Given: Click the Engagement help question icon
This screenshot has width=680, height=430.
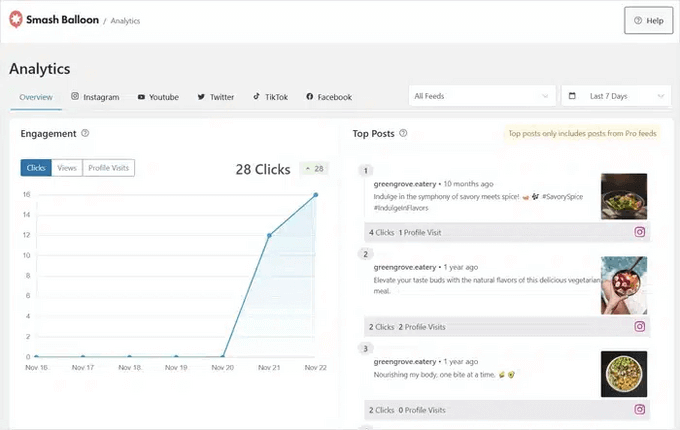Looking at the screenshot, I should [x=85, y=133].
